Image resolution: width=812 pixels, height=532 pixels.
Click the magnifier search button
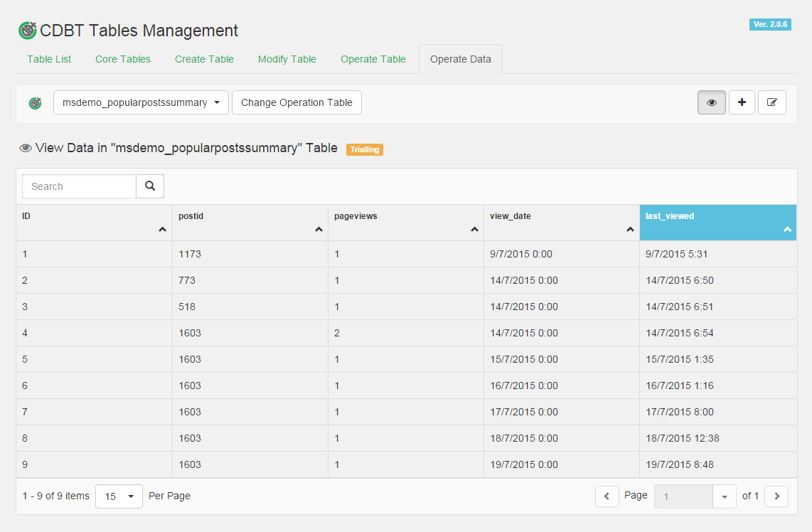click(x=150, y=186)
